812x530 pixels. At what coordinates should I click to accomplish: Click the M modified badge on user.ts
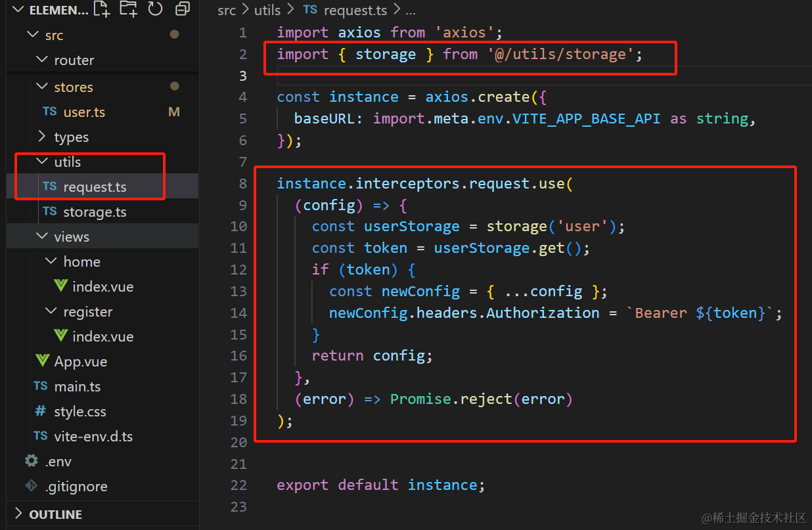pyautogui.click(x=174, y=112)
